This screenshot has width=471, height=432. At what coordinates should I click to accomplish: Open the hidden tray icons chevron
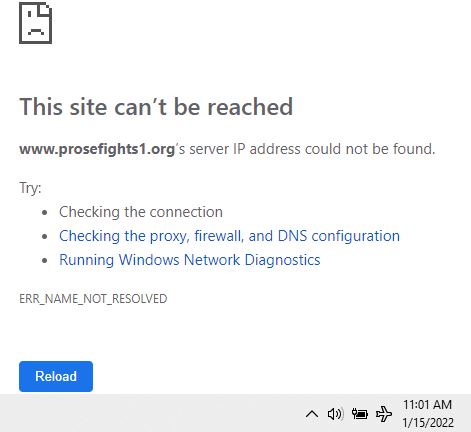click(312, 414)
